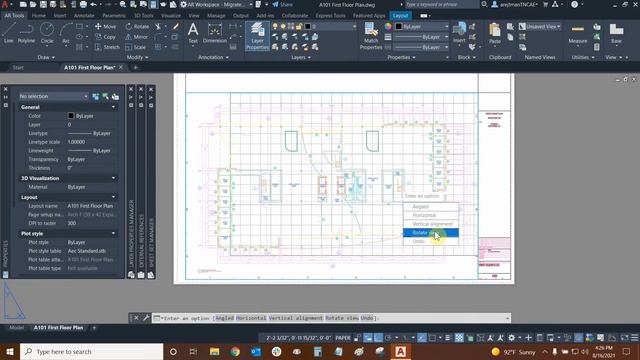
Task: Collapse the Layout section in Properties
Action: [113, 197]
